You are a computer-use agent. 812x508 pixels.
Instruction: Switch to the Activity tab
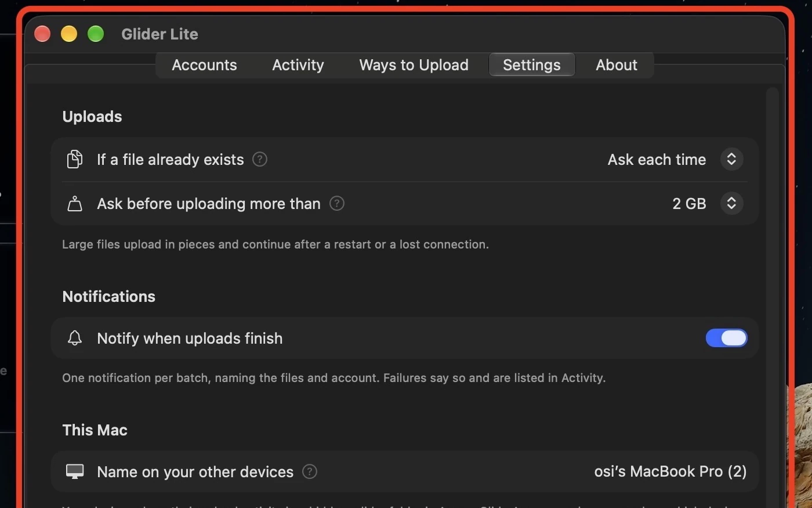298,65
